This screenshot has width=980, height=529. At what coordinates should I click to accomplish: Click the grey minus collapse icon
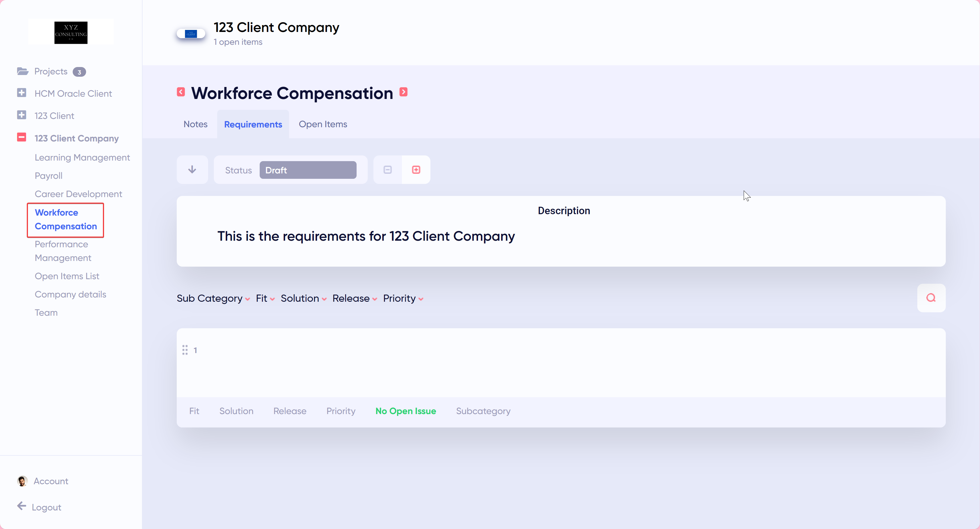pyautogui.click(x=387, y=170)
